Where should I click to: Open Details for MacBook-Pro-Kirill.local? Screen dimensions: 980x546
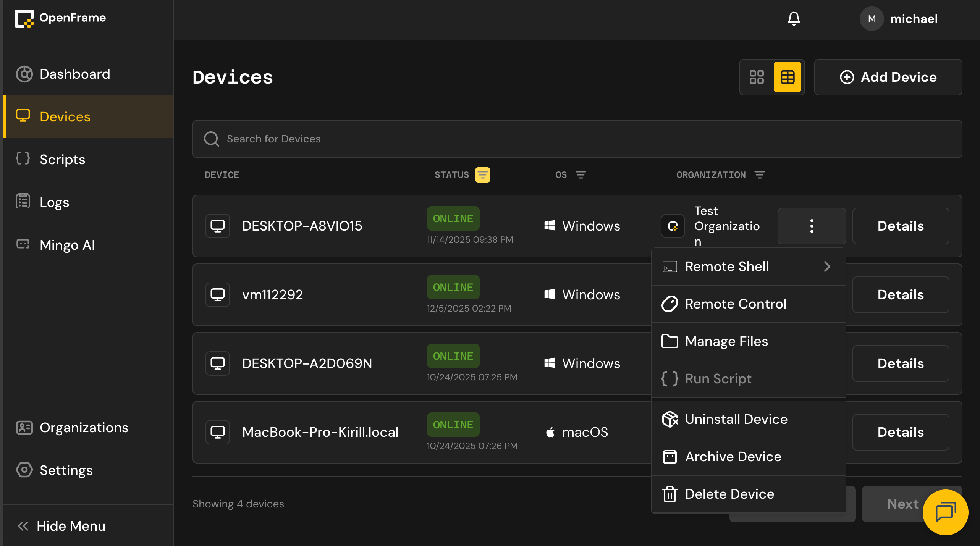pyautogui.click(x=901, y=432)
